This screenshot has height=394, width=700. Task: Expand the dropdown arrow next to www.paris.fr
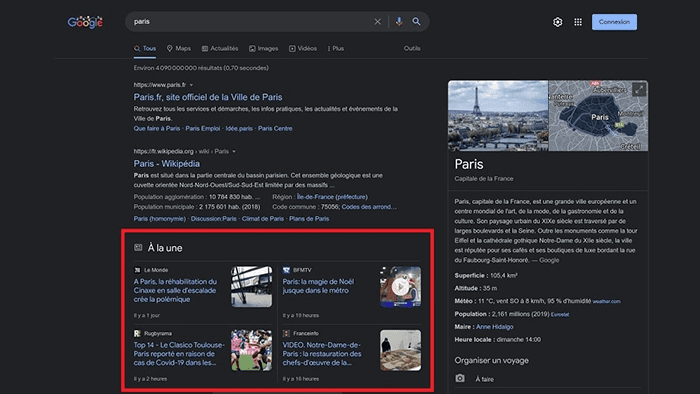(x=191, y=85)
